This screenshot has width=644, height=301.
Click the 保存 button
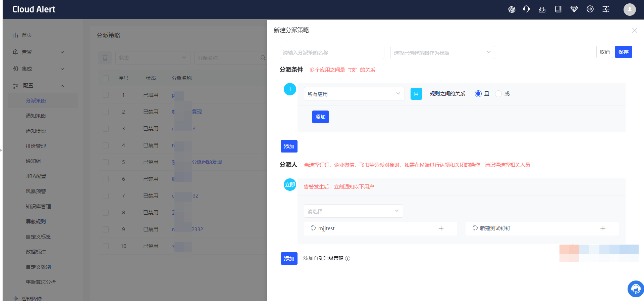coord(623,52)
